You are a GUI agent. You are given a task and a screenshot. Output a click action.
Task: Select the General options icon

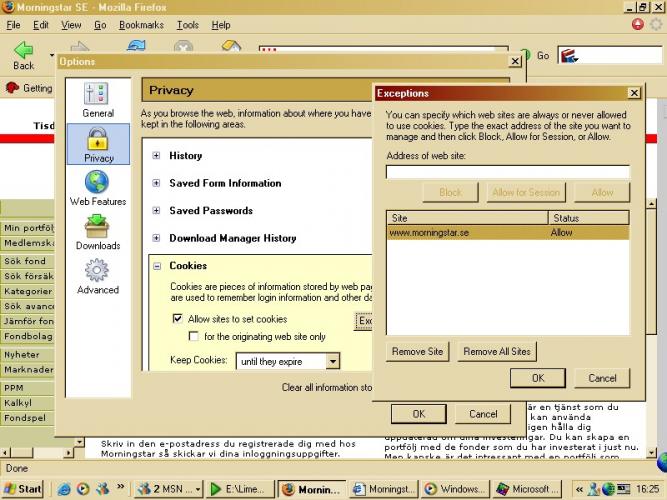97,100
